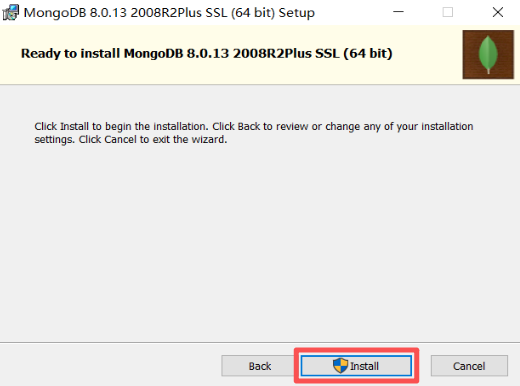Close the MongoDB Setup wizard window
Screen dimensions: 520x386
coord(498,12)
